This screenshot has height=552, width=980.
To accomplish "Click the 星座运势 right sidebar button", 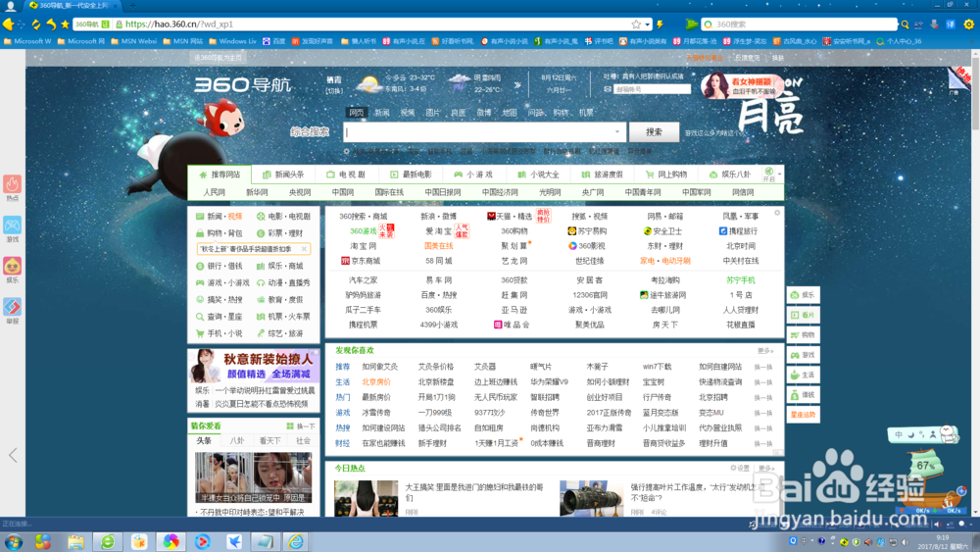I will click(x=804, y=415).
